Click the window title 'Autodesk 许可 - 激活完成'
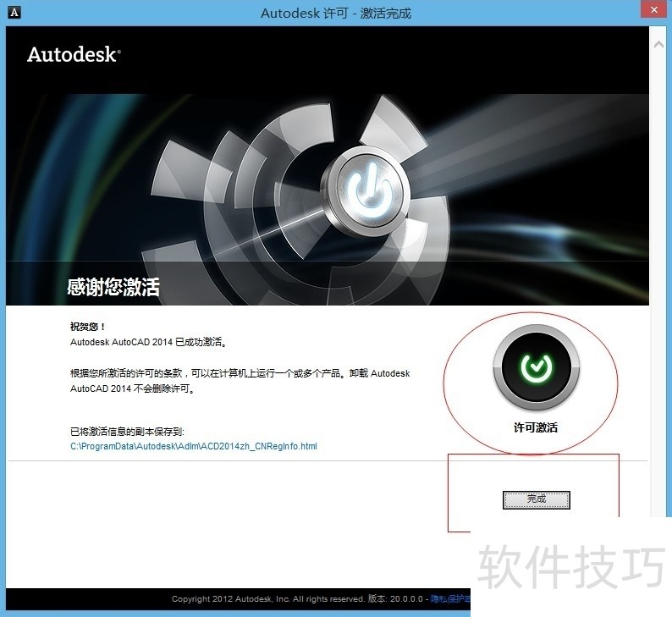This screenshot has height=617, width=672. [336, 14]
